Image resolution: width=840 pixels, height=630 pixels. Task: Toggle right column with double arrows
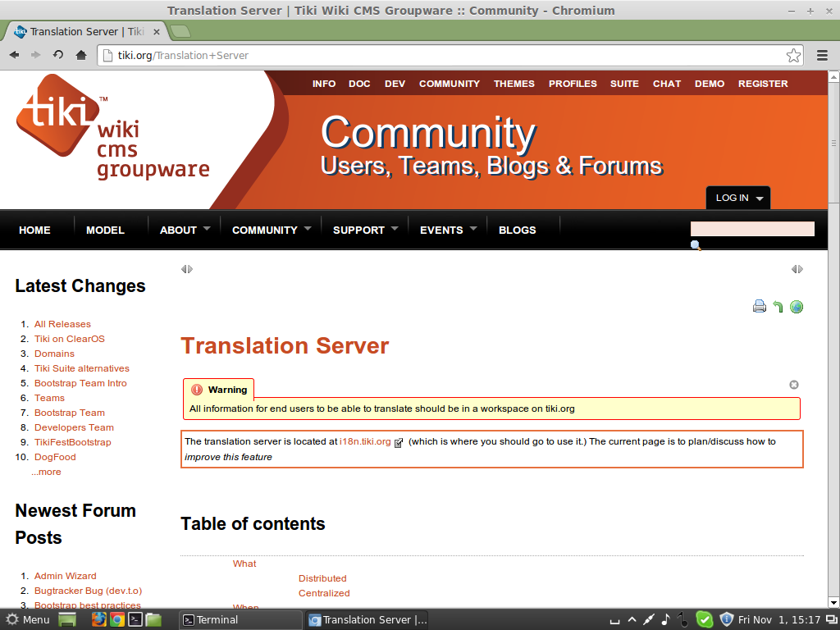point(797,269)
